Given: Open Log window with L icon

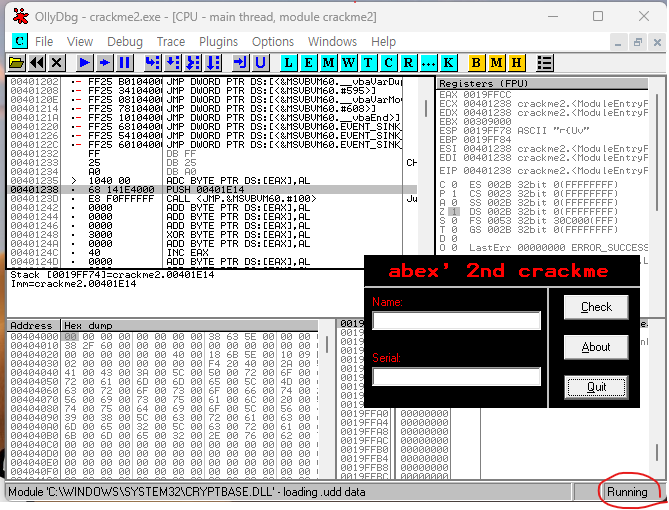Looking at the screenshot, I should click(x=288, y=63).
